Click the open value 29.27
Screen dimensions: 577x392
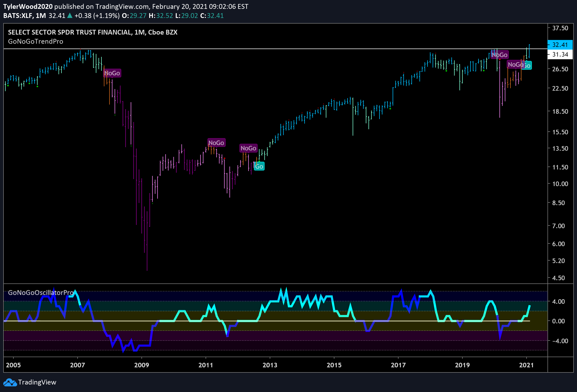[x=138, y=16]
